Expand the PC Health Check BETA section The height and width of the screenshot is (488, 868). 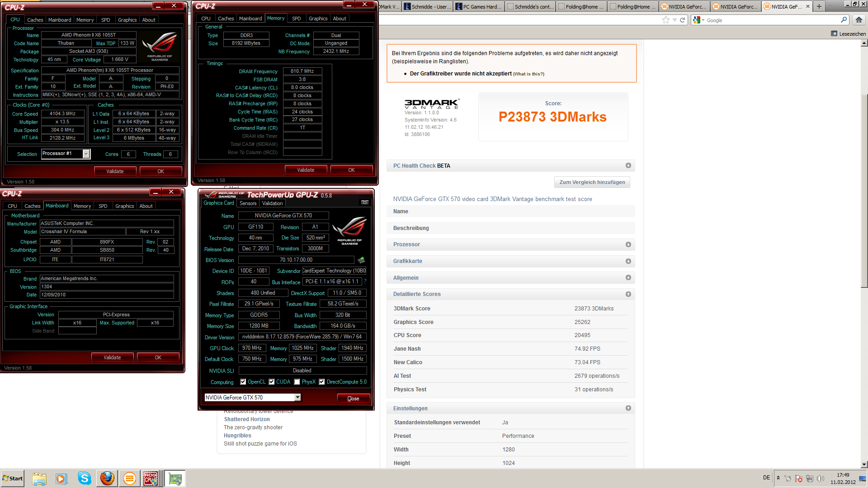click(x=628, y=166)
